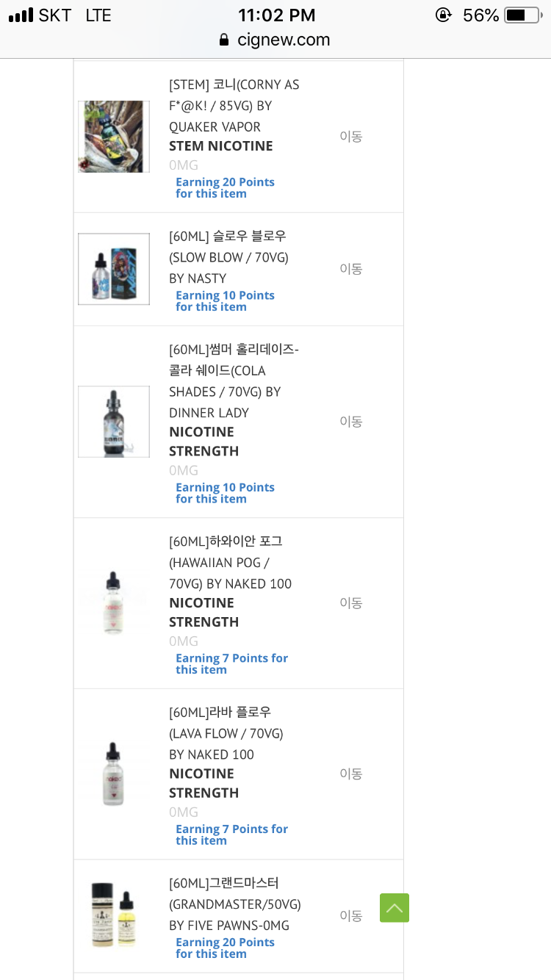
Task: Tap the padlock icon in address bar
Action: point(225,40)
